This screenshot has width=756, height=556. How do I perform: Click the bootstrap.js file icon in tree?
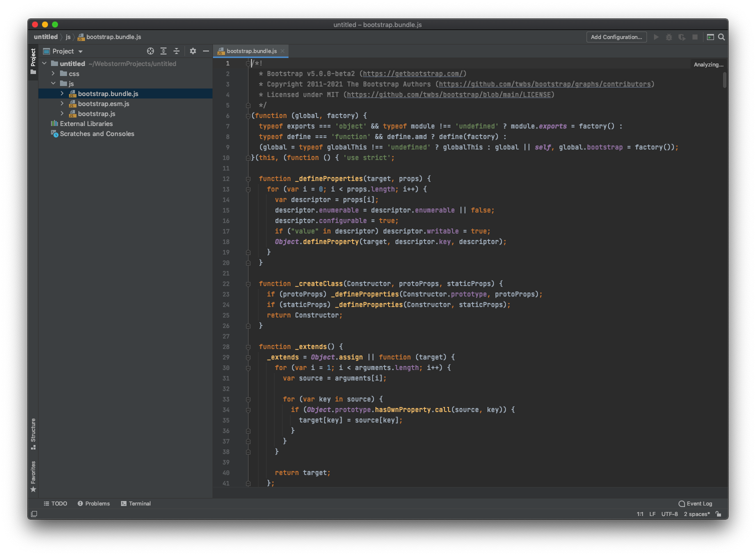(72, 113)
